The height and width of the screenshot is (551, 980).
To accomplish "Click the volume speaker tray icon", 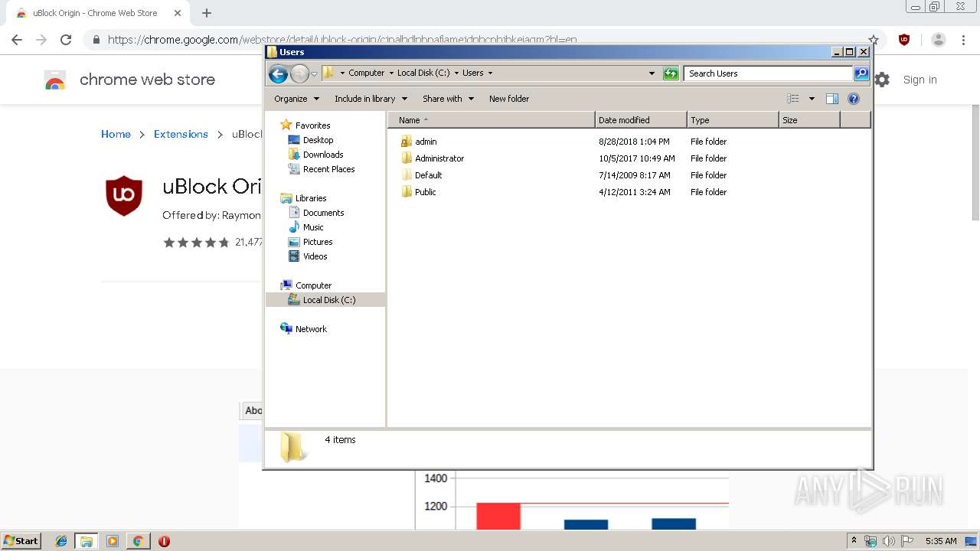I will (889, 541).
